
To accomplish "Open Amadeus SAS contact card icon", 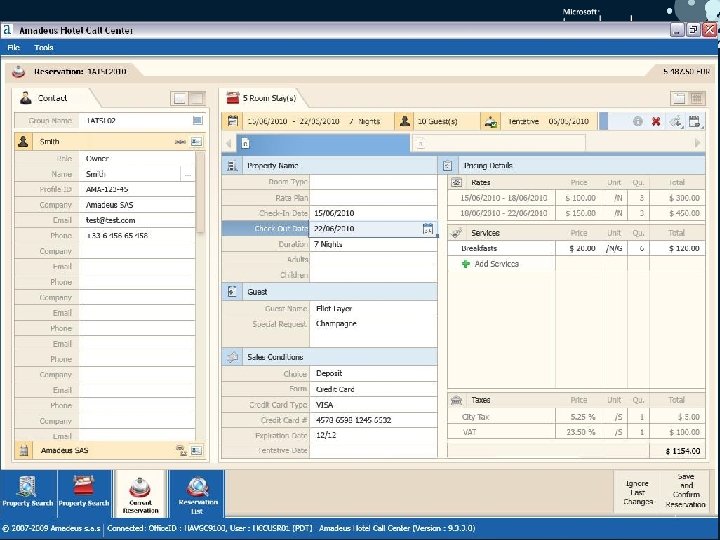I will [197, 450].
